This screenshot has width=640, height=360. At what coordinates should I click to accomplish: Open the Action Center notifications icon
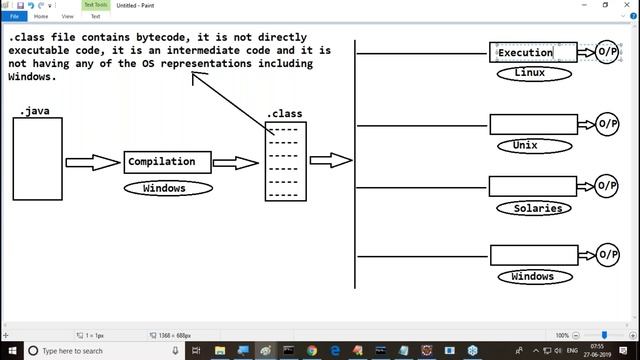[x=623, y=351]
